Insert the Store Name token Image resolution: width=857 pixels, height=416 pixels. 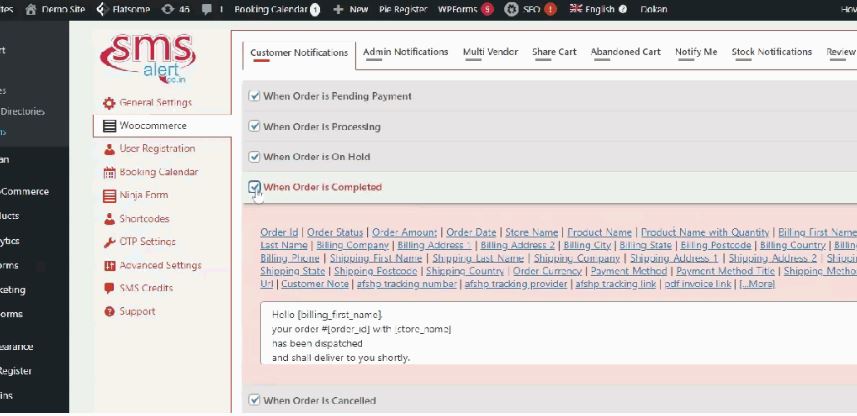532,232
